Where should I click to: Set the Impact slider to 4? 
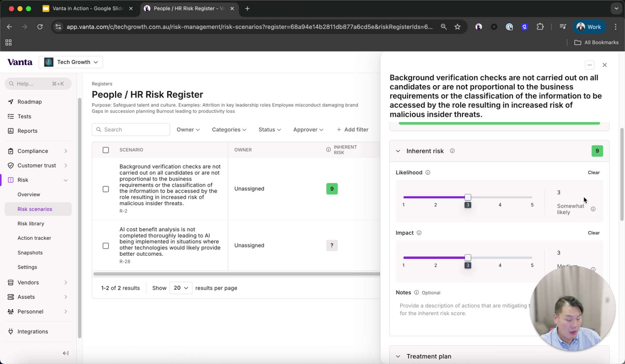click(500, 258)
